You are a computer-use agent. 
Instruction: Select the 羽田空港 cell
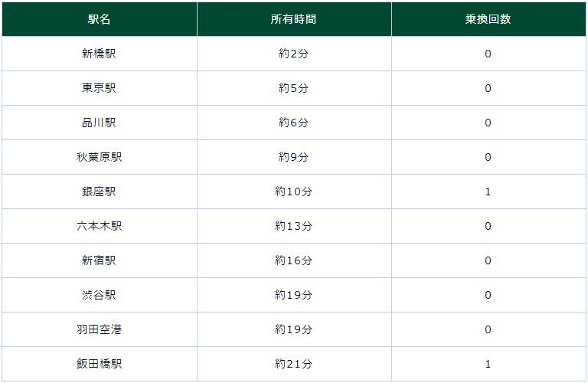[100, 329]
